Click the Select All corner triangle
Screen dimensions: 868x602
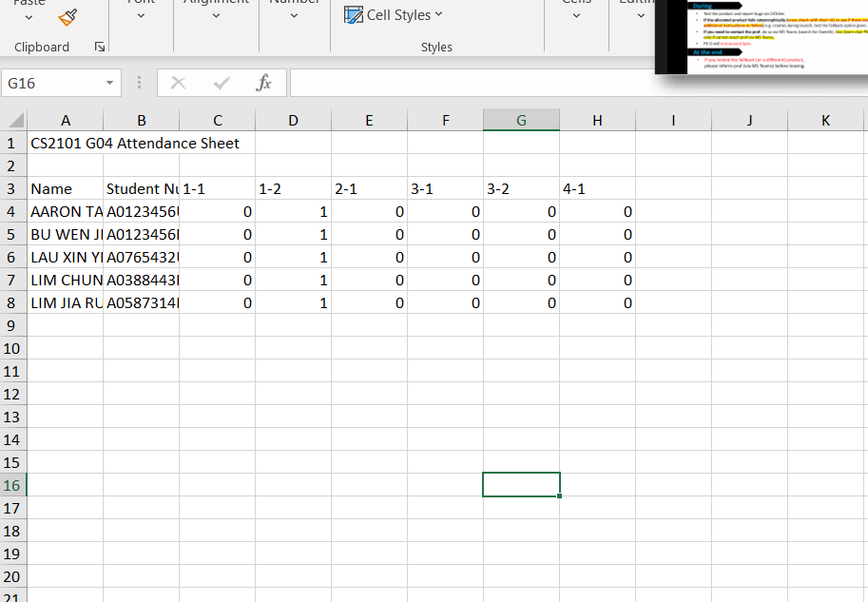pos(15,120)
